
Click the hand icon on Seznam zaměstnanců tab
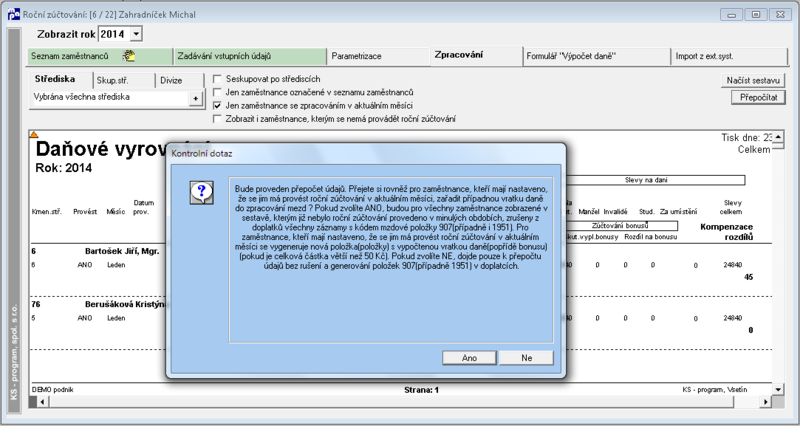[x=129, y=56]
